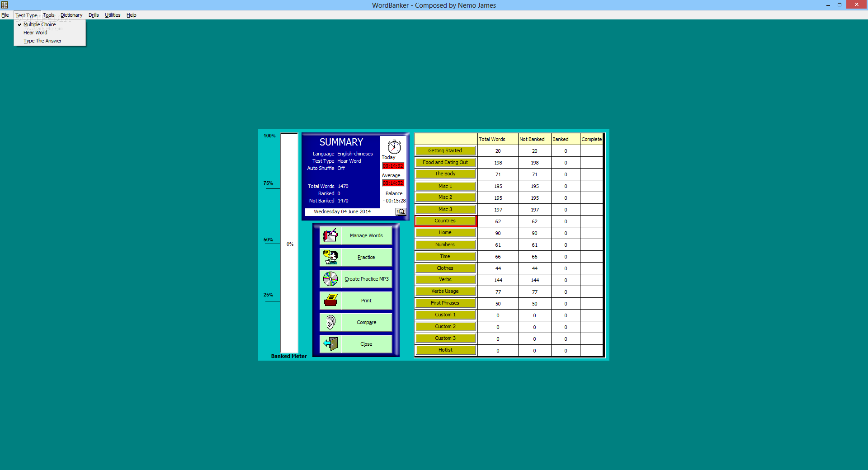Click the Create Practice MP3 button
This screenshot has width=868, height=470.
tap(366, 279)
